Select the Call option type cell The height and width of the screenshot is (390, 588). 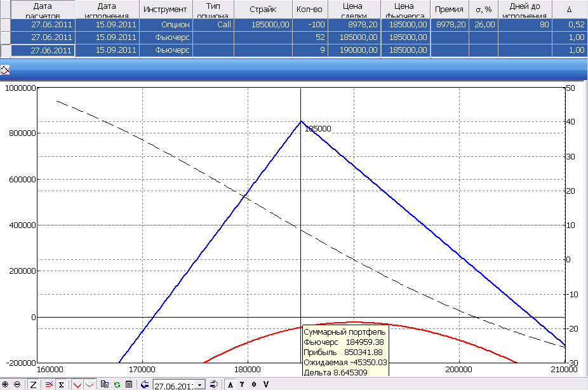coord(213,25)
